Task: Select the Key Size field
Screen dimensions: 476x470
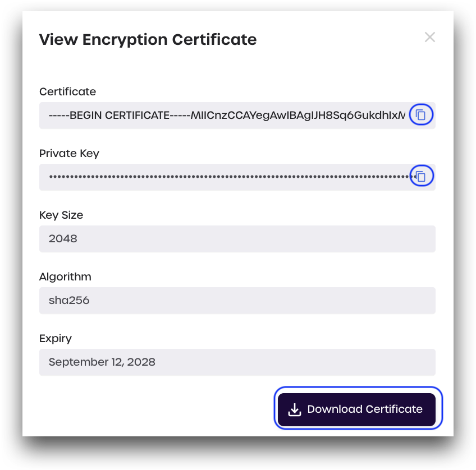Action: [237, 239]
